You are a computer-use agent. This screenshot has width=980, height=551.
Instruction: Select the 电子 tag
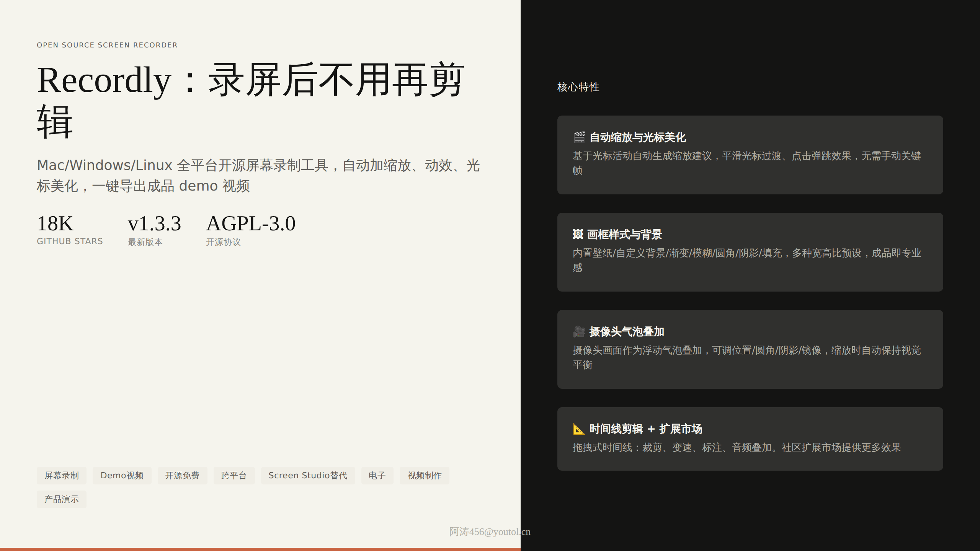pos(377,476)
